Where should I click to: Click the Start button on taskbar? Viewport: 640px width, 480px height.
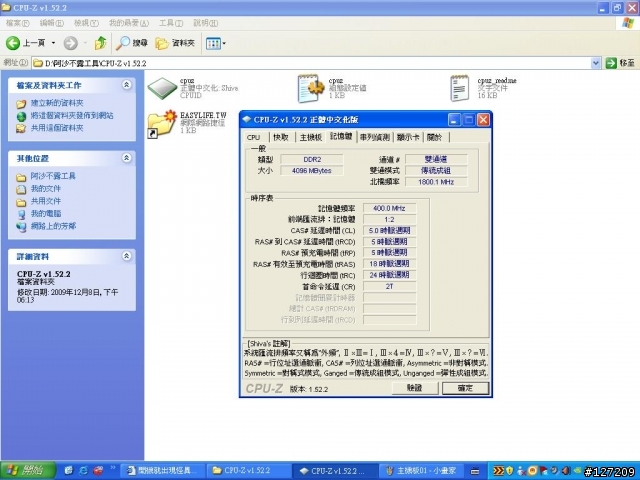pyautogui.click(x=28, y=471)
